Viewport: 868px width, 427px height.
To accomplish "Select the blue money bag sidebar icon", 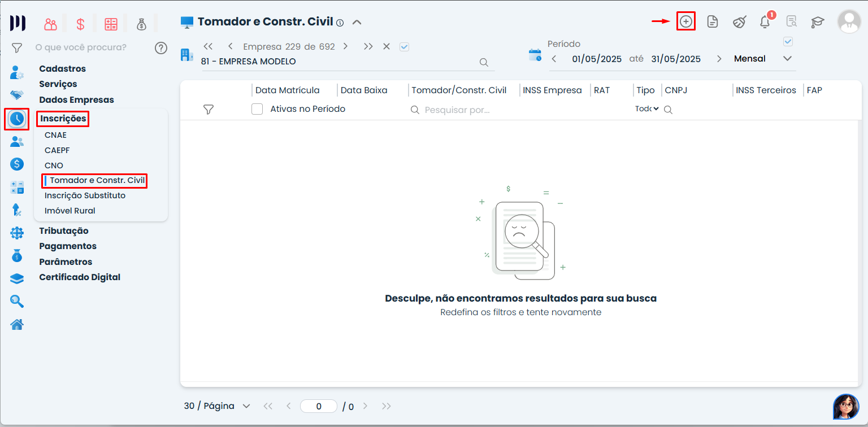I will (17, 255).
